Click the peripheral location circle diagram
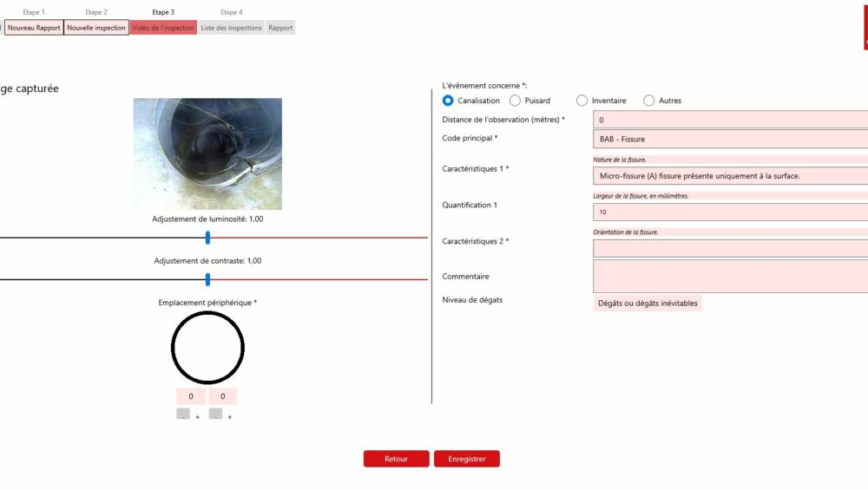Screen dimensions: 868x490 coord(207,348)
